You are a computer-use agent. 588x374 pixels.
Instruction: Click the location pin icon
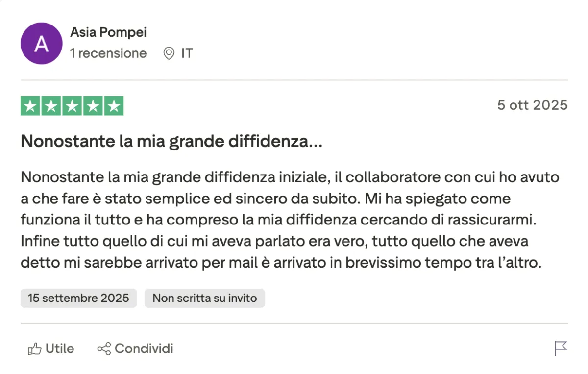(x=169, y=53)
